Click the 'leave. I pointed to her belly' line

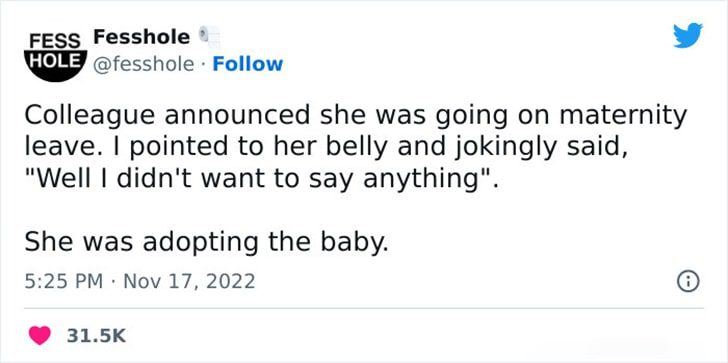point(325,148)
